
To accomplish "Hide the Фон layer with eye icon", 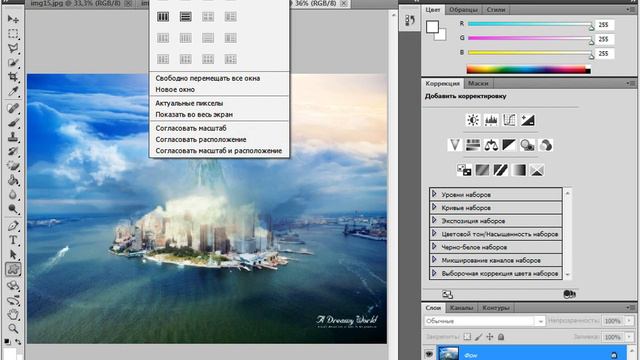I will tap(429, 354).
